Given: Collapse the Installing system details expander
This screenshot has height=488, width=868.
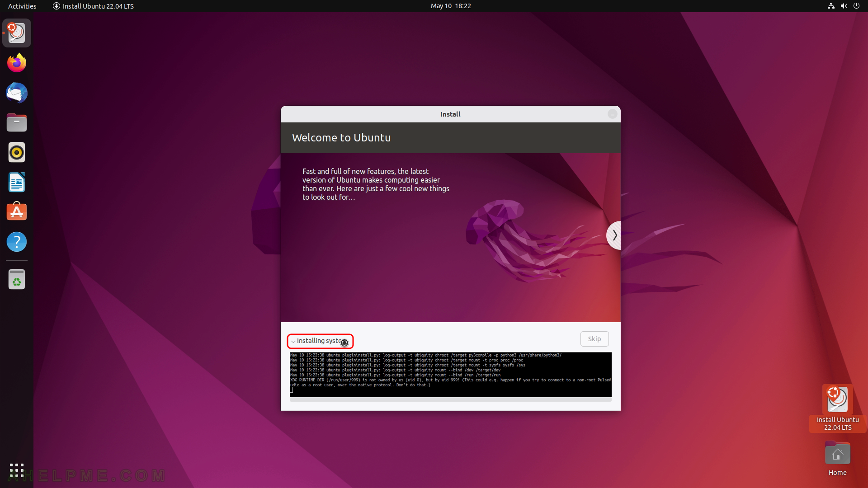Looking at the screenshot, I should (320, 341).
